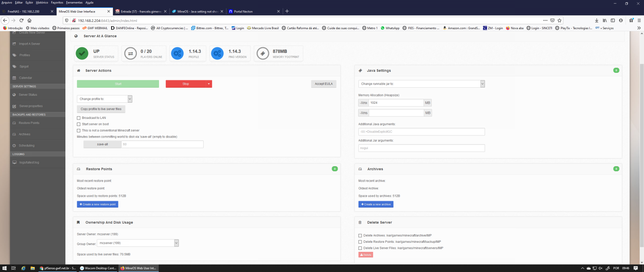Enable Start server on boot
The width and height of the screenshot is (644, 272).
point(79,124)
